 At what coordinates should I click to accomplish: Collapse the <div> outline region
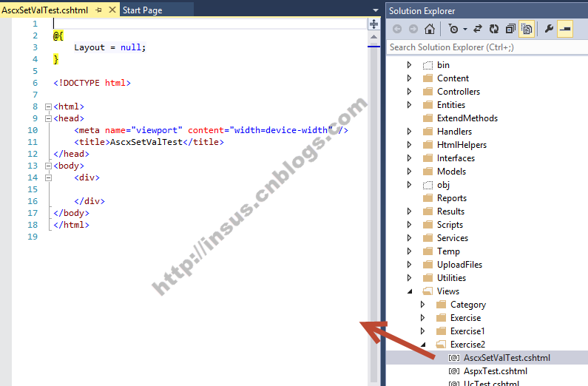point(48,178)
